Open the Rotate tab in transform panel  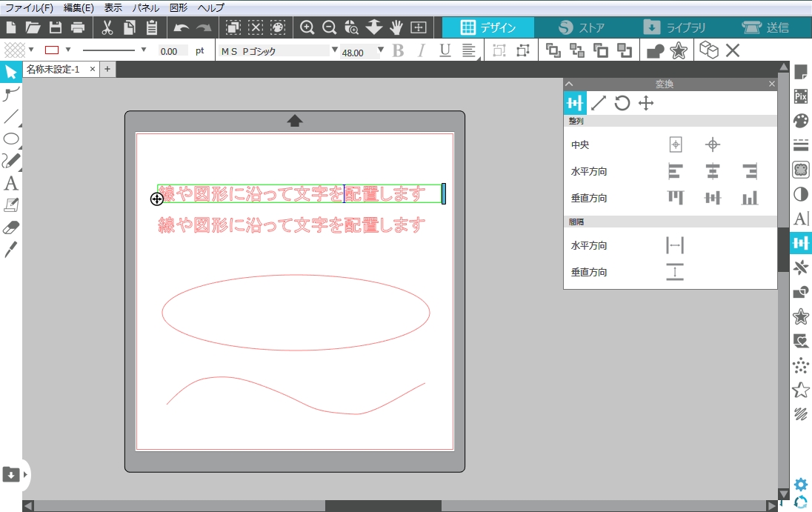[x=622, y=103]
